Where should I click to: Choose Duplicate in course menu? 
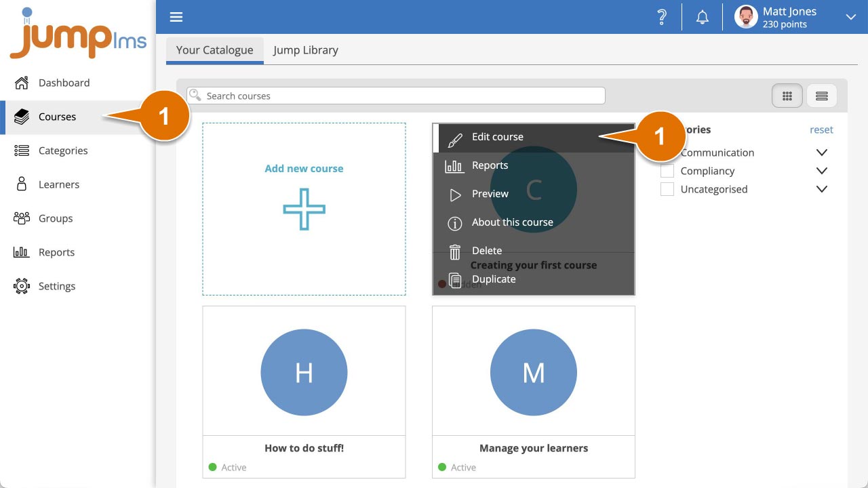(x=494, y=279)
